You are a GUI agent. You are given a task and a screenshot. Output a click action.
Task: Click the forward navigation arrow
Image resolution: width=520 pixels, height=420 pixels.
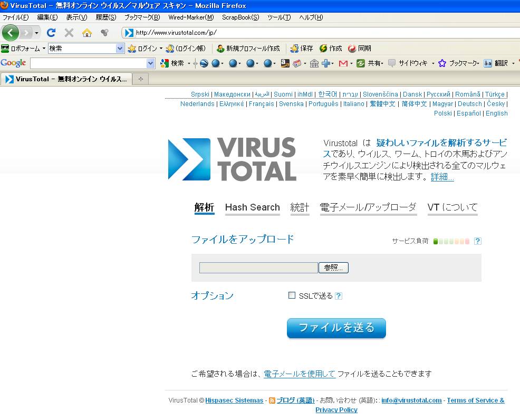tap(26, 33)
